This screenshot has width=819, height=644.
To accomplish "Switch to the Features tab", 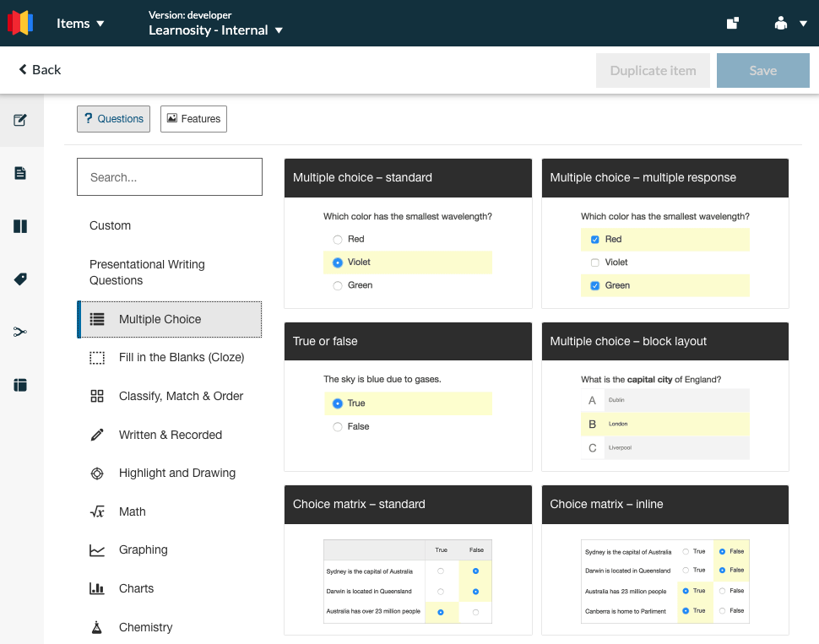I will point(193,118).
